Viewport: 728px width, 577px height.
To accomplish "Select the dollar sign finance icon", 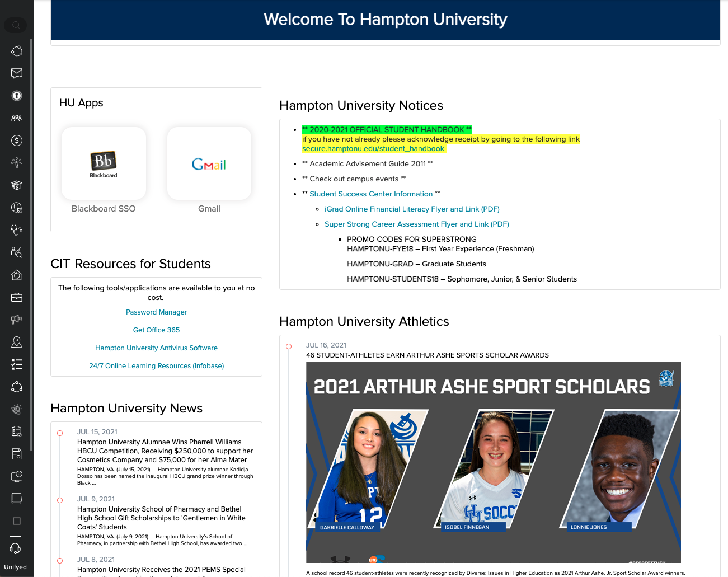I will pyautogui.click(x=17, y=140).
